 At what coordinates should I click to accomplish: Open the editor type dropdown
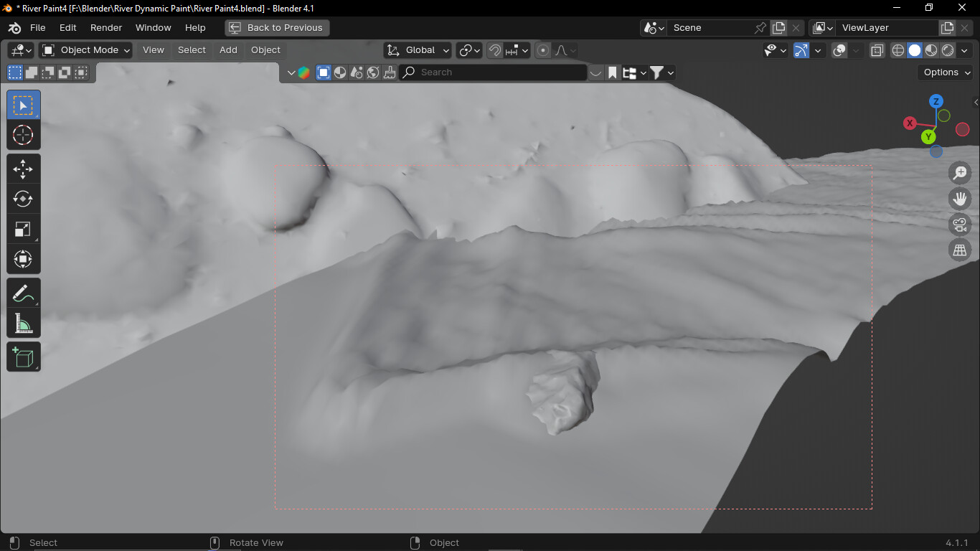tap(21, 50)
